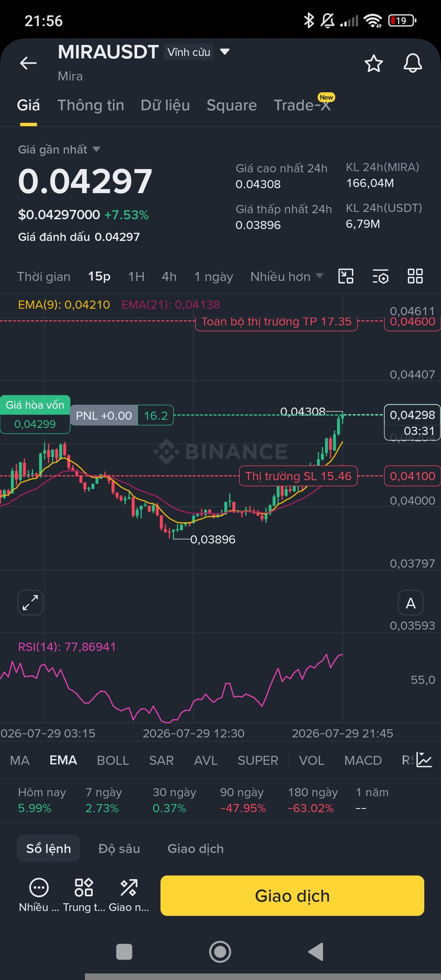Enable the AVL indicator
This screenshot has height=980, width=441.
coord(206,760)
